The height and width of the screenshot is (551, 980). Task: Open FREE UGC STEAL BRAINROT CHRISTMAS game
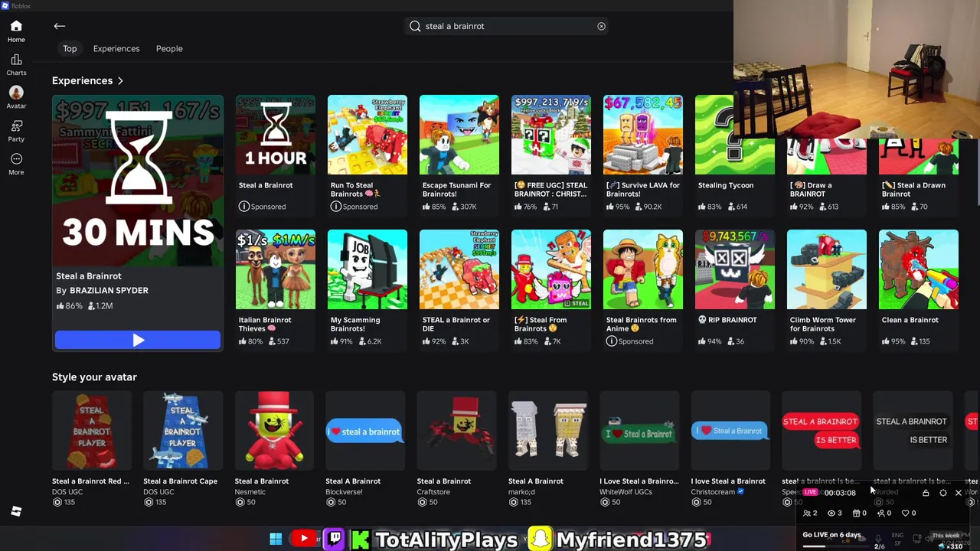point(551,135)
